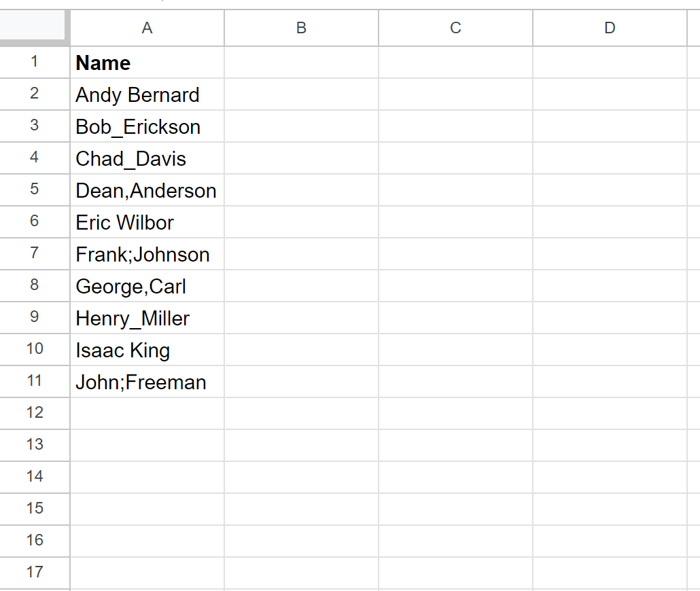
Task: Select cell containing Chad_Davis
Action: click(x=147, y=158)
